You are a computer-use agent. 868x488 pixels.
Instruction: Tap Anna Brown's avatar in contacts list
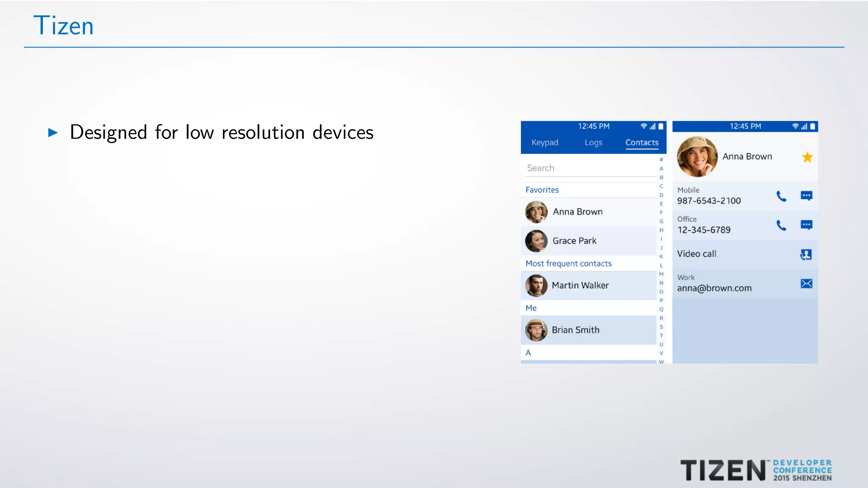click(x=536, y=212)
